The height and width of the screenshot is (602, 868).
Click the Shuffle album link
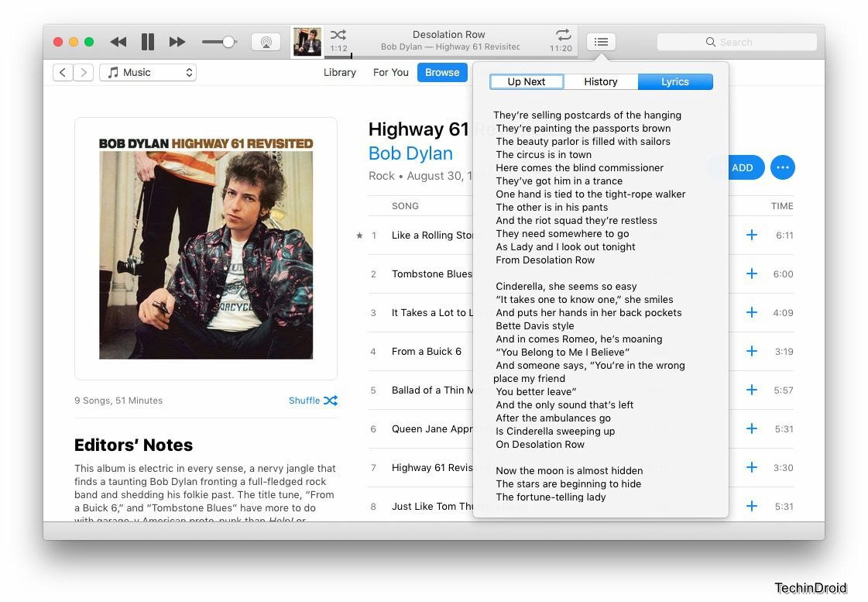coord(313,401)
